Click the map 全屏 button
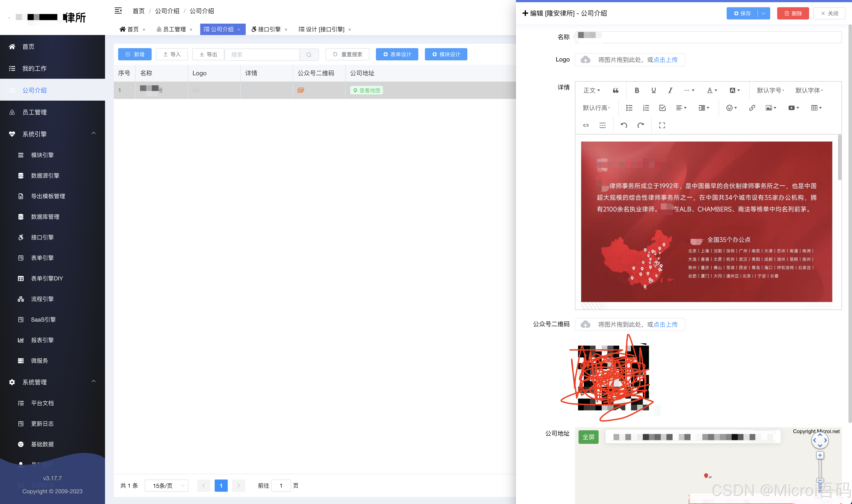This screenshot has width=852, height=504. point(588,437)
